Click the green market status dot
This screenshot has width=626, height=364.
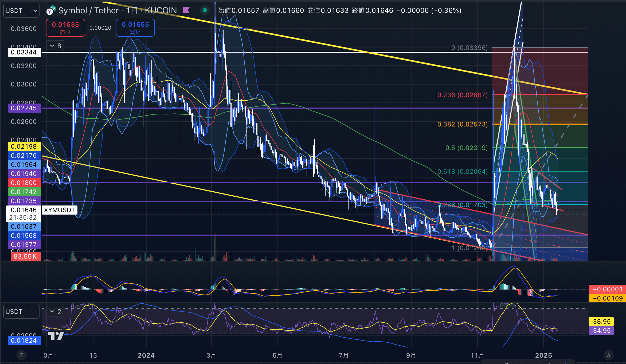click(205, 10)
